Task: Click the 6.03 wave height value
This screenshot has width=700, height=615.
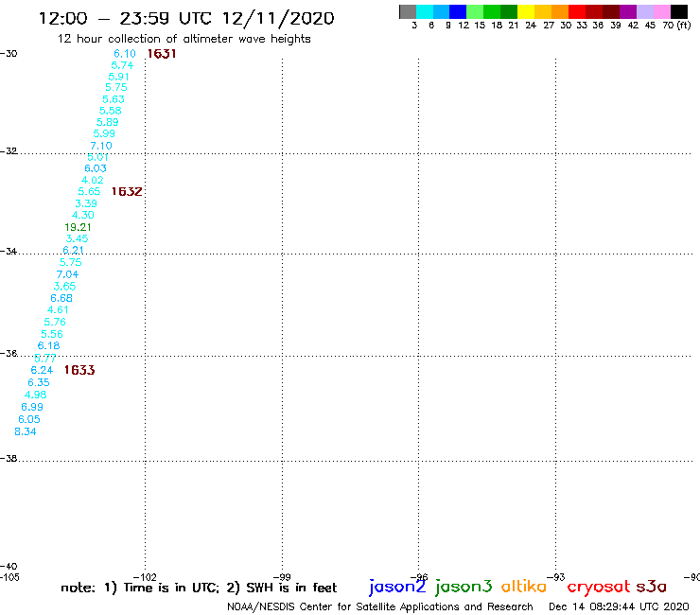Action: (96, 168)
